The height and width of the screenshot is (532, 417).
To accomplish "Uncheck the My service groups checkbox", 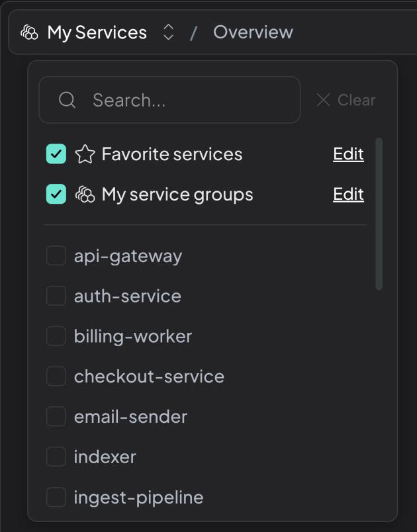I will (x=56, y=194).
